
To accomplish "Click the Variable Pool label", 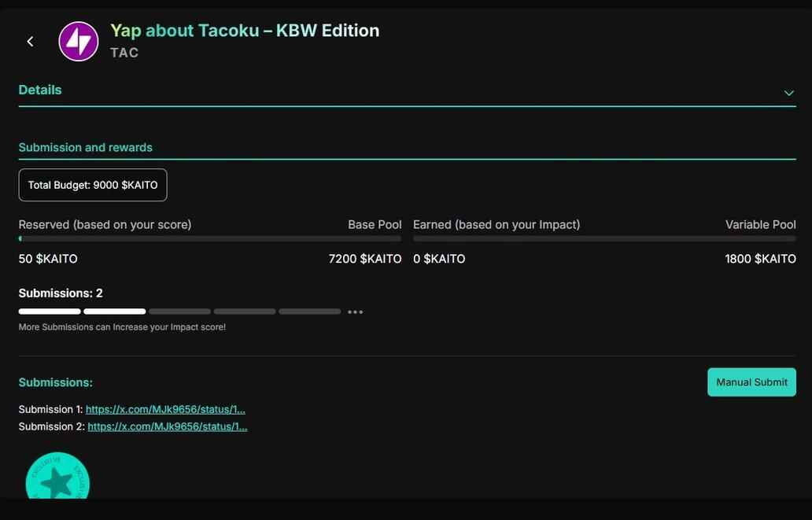I will click(x=760, y=225).
